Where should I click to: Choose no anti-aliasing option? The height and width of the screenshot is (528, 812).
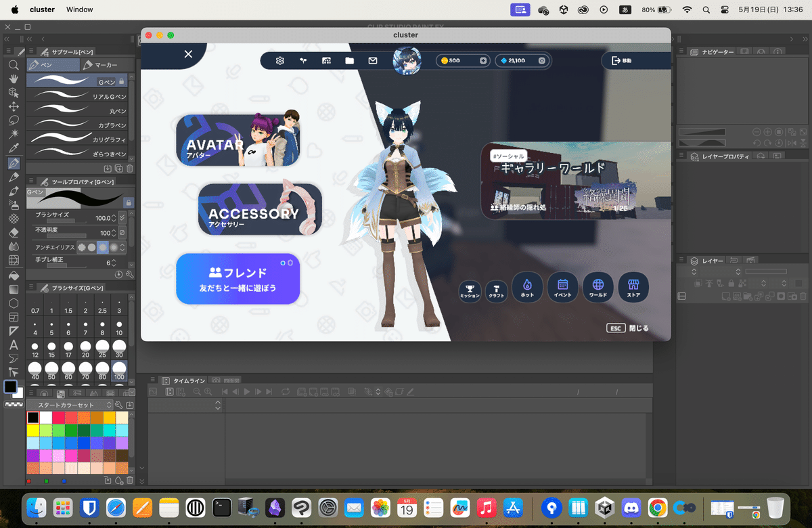coord(82,248)
